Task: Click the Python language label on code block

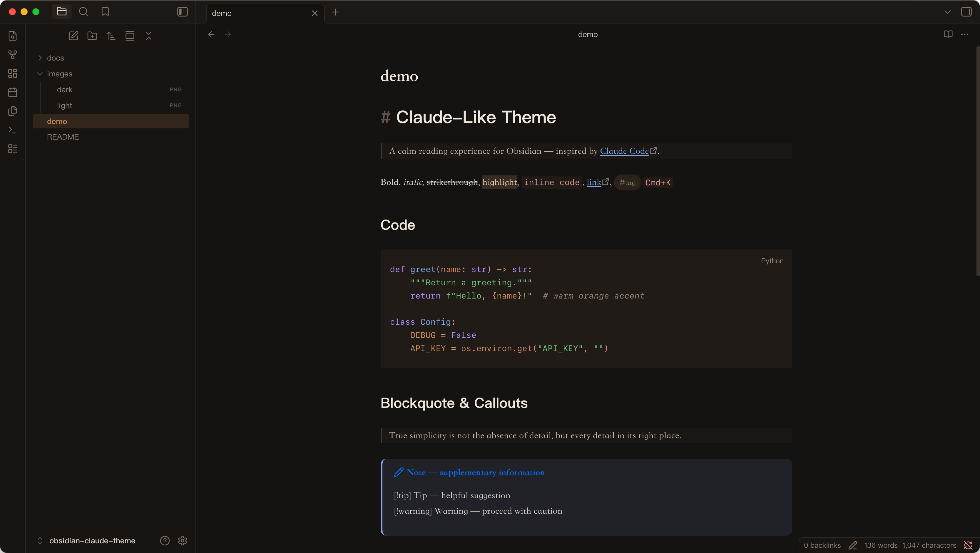Action: point(772,261)
